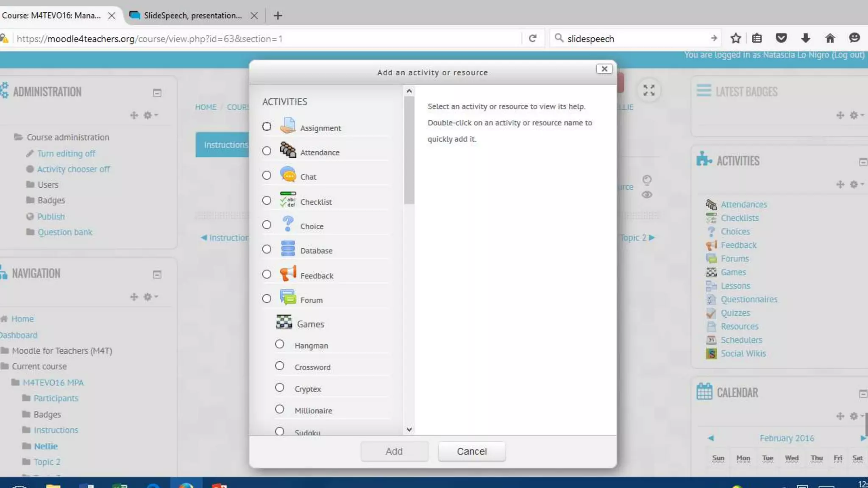Click the Firefox bookmark star icon
The image size is (868, 488).
(x=736, y=39)
